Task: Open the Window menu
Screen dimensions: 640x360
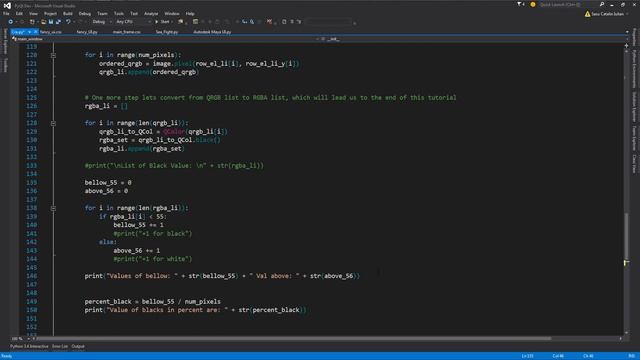Action: pyautogui.click(x=172, y=13)
